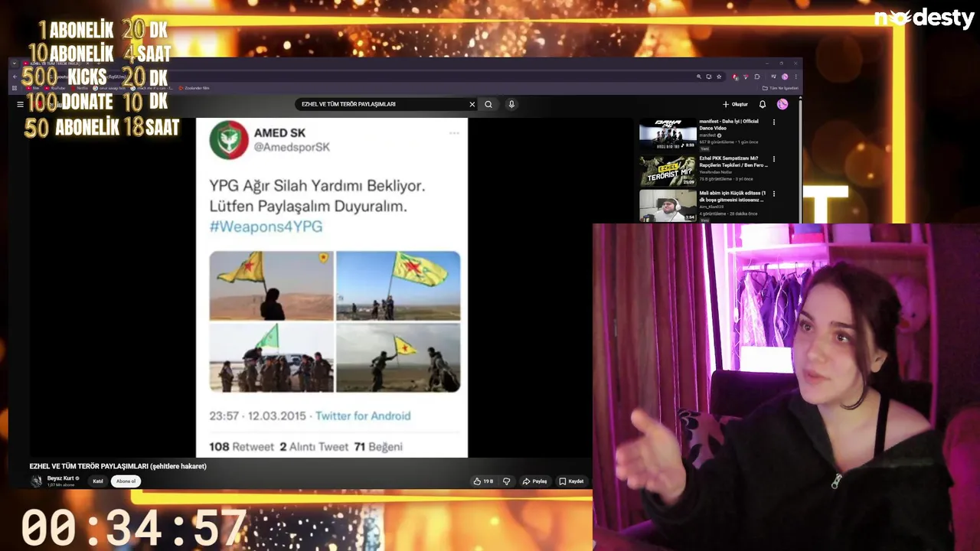Click Mali abim için Küçük editsss title
This screenshot has width=980, height=551.
(733, 197)
